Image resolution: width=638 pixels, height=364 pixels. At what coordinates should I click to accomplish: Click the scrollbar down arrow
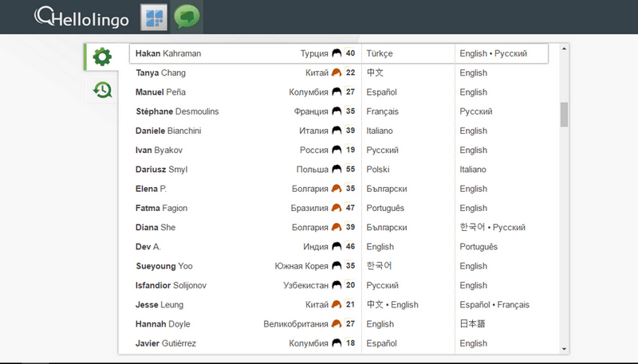[564, 349]
